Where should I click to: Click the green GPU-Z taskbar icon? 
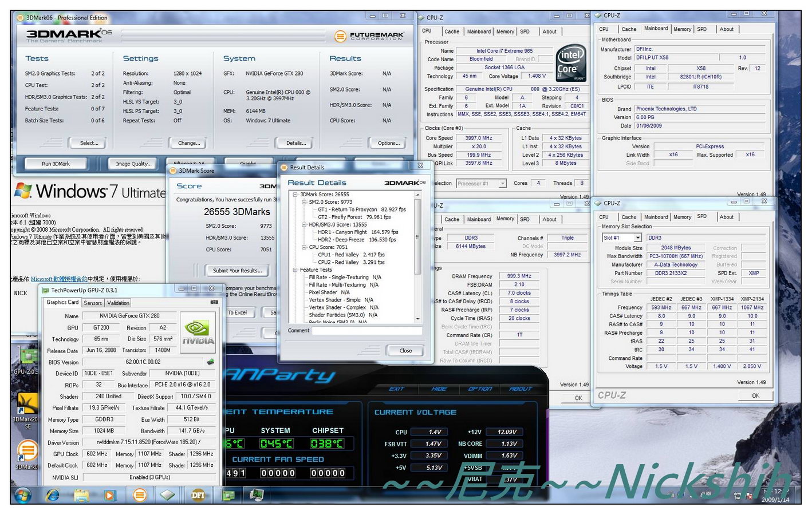(228, 494)
